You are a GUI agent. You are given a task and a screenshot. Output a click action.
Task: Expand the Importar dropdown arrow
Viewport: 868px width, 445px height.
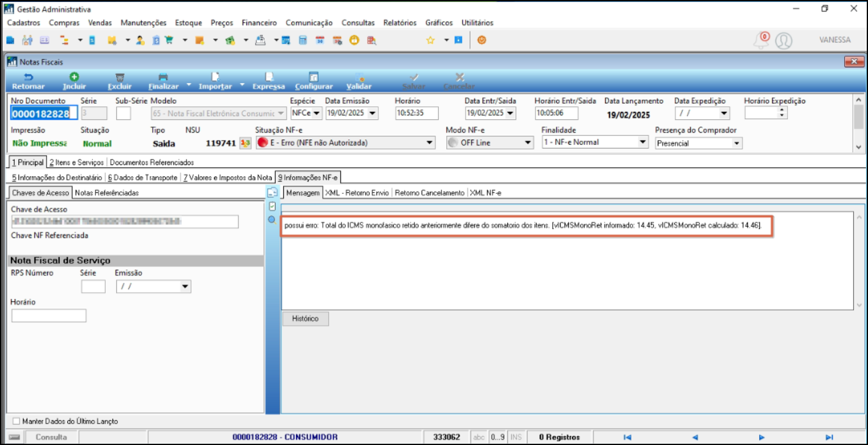[243, 85]
